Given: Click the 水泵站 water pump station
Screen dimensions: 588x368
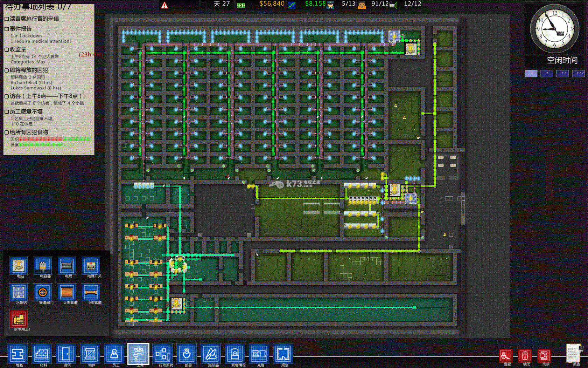Looking at the screenshot, I should pos(19,292).
